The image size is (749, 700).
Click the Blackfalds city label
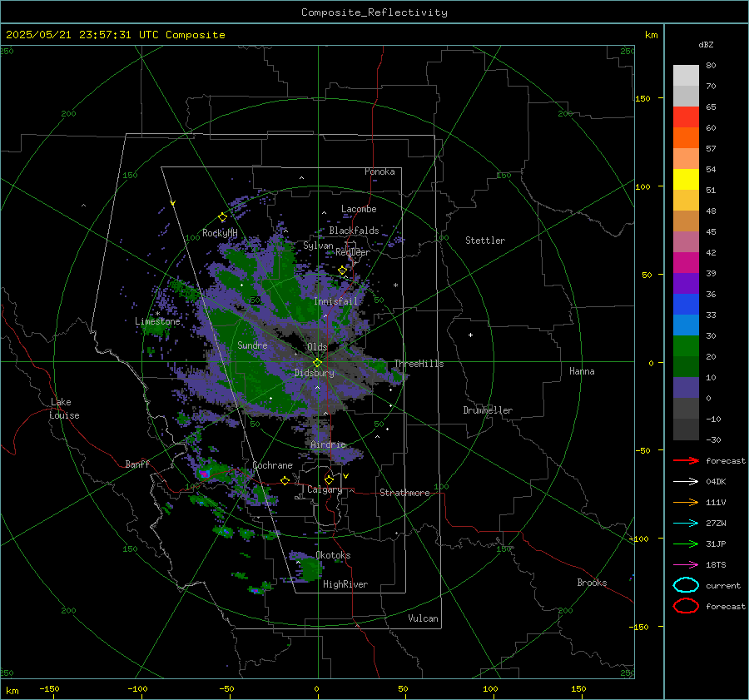coord(354,231)
